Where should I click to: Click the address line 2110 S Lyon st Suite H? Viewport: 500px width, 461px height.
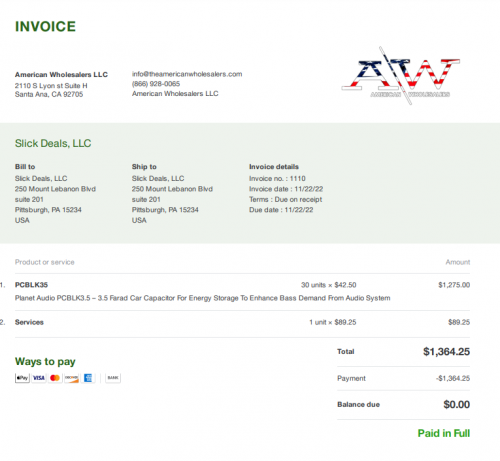pos(51,86)
